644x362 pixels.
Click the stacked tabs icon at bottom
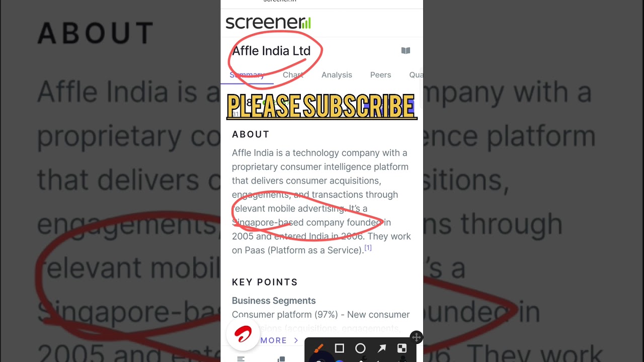tap(282, 359)
